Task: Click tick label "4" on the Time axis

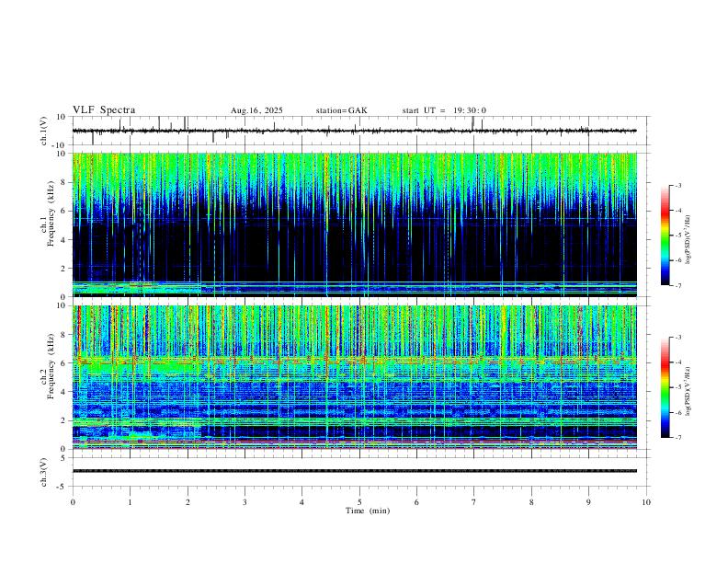Action: (301, 502)
